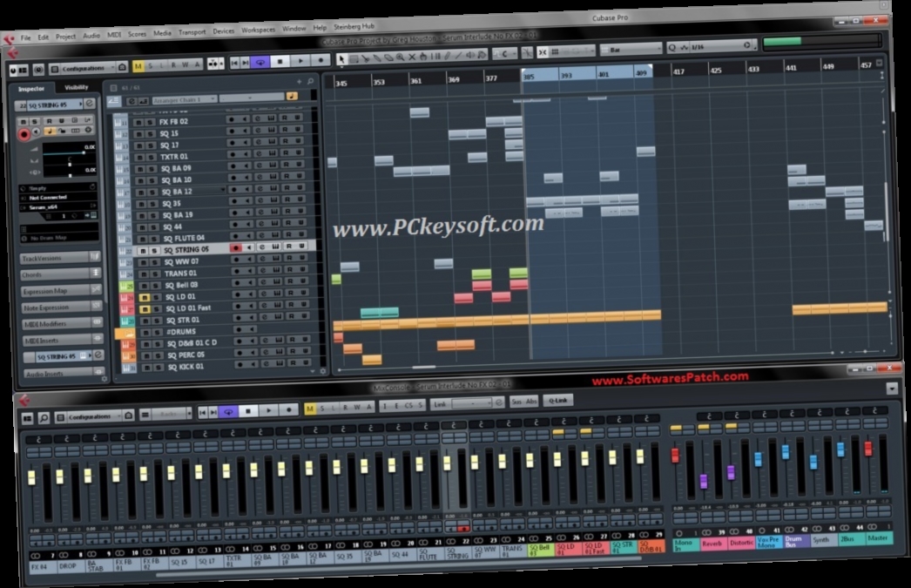
Task: Open the File menu
Action: tap(25, 37)
